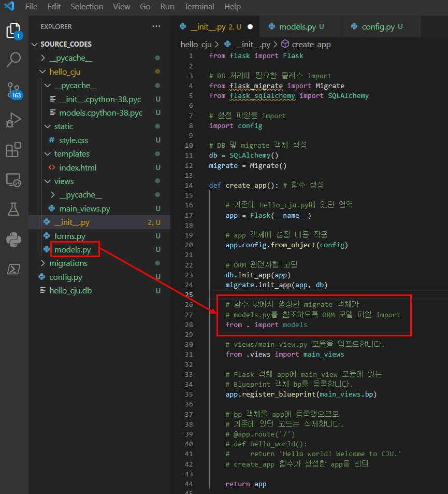Image resolution: width=448 pixels, height=494 pixels.
Task: Open the Terminal menu
Action: pyautogui.click(x=199, y=7)
